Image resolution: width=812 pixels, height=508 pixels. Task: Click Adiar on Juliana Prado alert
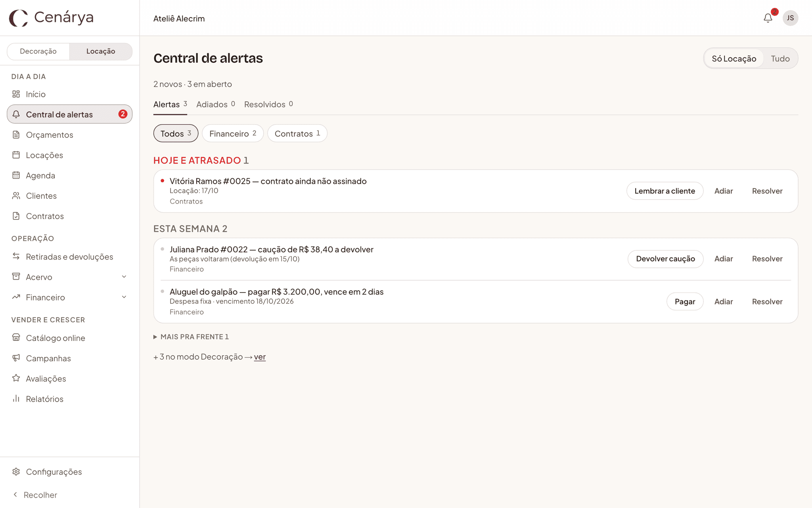point(724,259)
